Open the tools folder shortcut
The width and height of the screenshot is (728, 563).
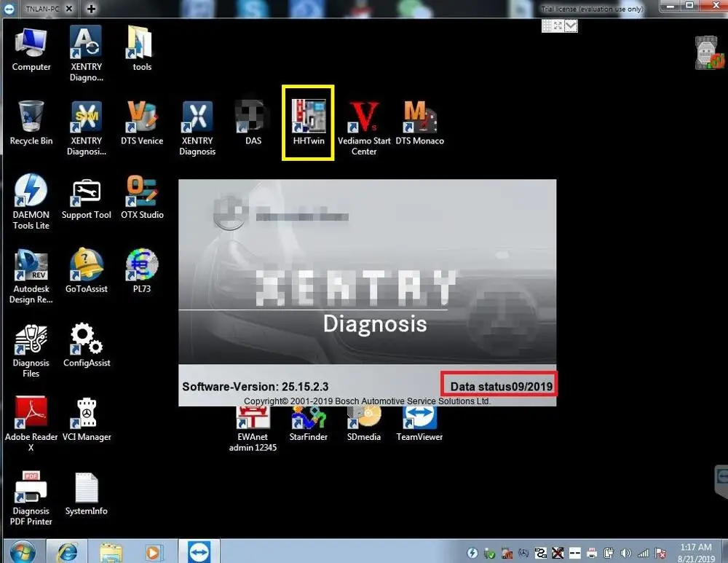click(x=142, y=50)
